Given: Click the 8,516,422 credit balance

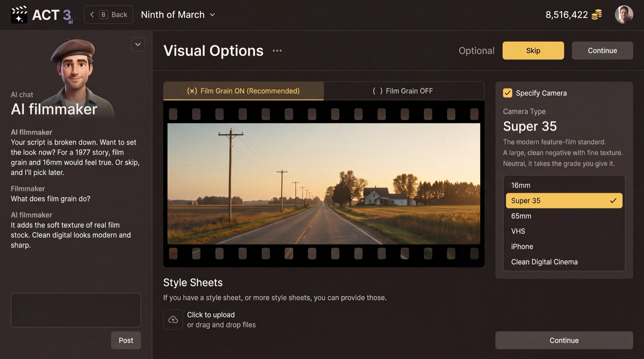Looking at the screenshot, I should click(x=567, y=15).
